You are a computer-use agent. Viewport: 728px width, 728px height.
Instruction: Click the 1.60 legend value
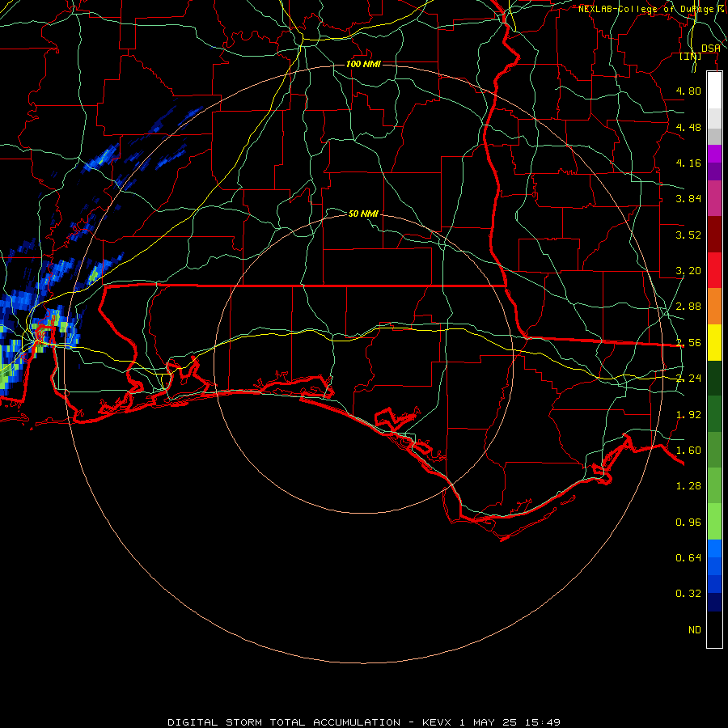(688, 450)
